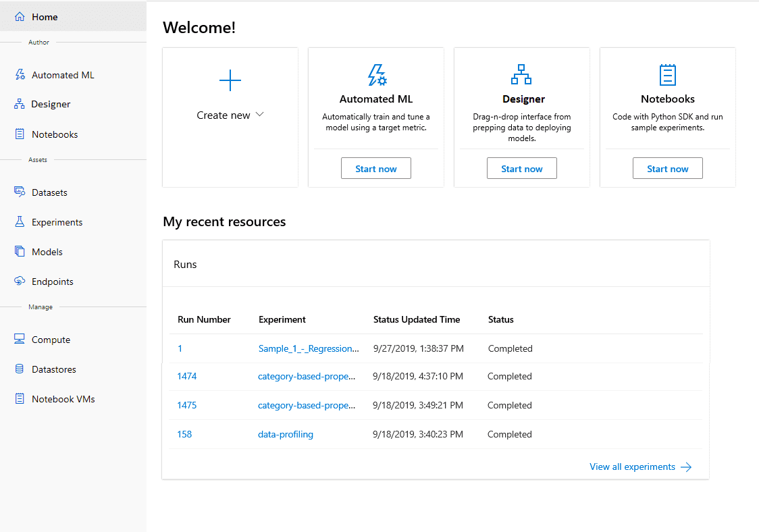The height and width of the screenshot is (532, 759).
Task: Click the Completed status of run 158
Action: click(x=509, y=434)
